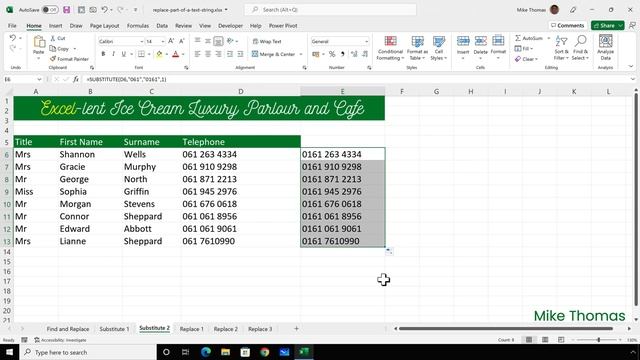Switch to Normal view in status bar

(x=529, y=340)
